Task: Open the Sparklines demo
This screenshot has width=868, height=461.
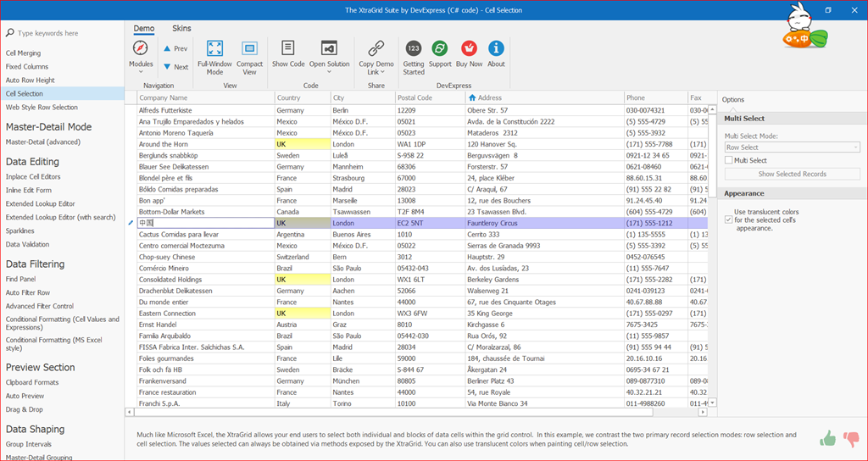Action: (x=20, y=230)
